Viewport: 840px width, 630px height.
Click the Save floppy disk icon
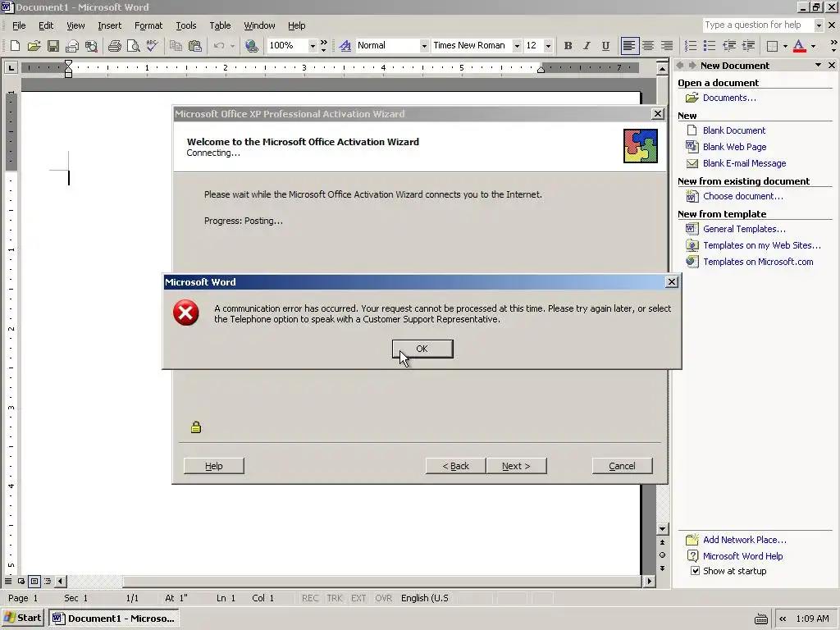[x=53, y=46]
